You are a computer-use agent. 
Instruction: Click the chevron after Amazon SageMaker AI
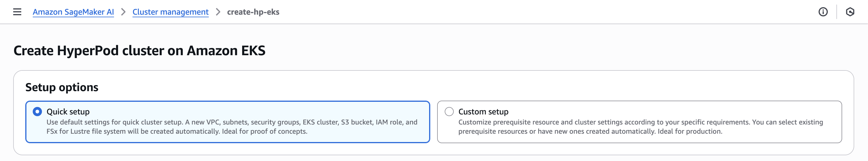coord(123,12)
